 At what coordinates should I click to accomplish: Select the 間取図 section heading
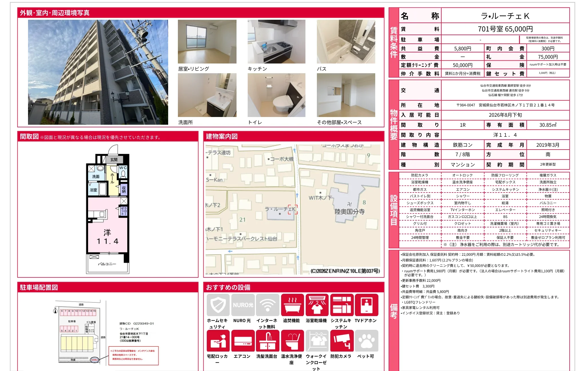tap(29, 137)
